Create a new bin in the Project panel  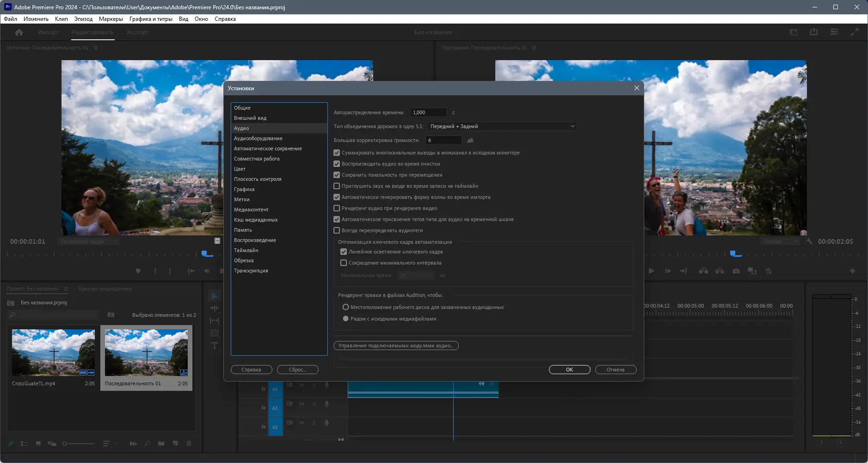pyautogui.click(x=161, y=444)
